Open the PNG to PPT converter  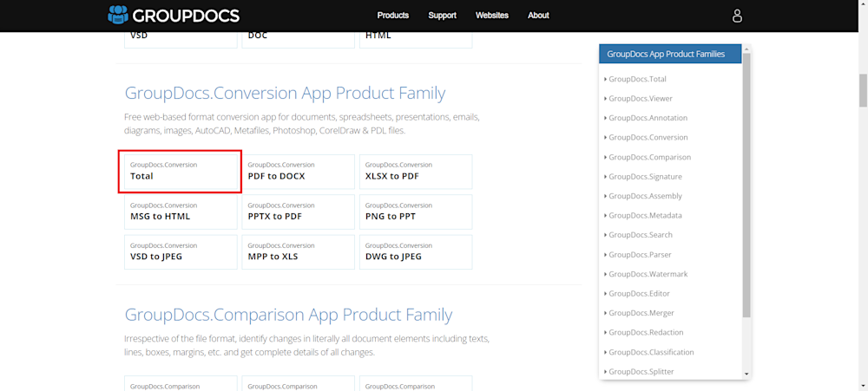[416, 212]
